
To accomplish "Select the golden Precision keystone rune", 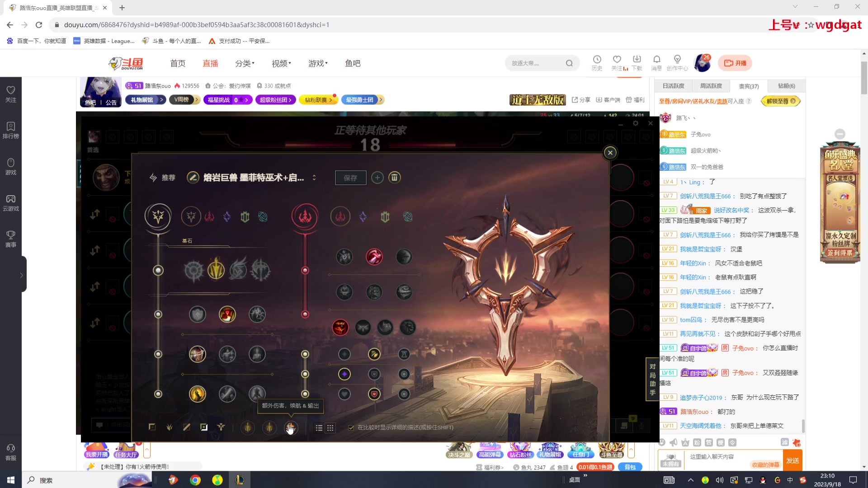I will pos(216,270).
